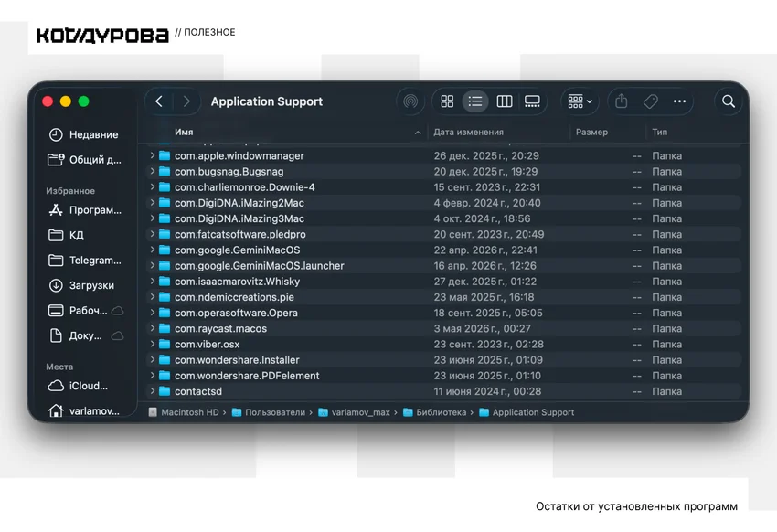Viewport: 777px width, 532px height.
Task: Toggle sort direction arrow in Имя column
Action: pos(418,133)
